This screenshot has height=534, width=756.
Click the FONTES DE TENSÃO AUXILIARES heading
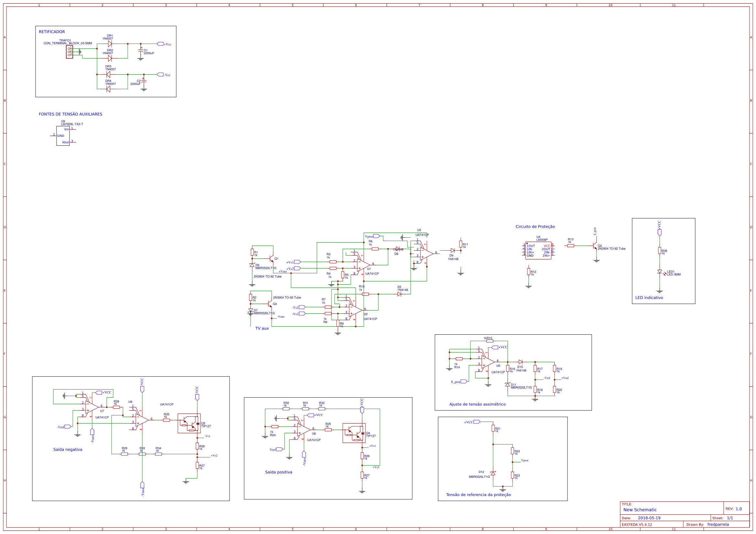70,114
